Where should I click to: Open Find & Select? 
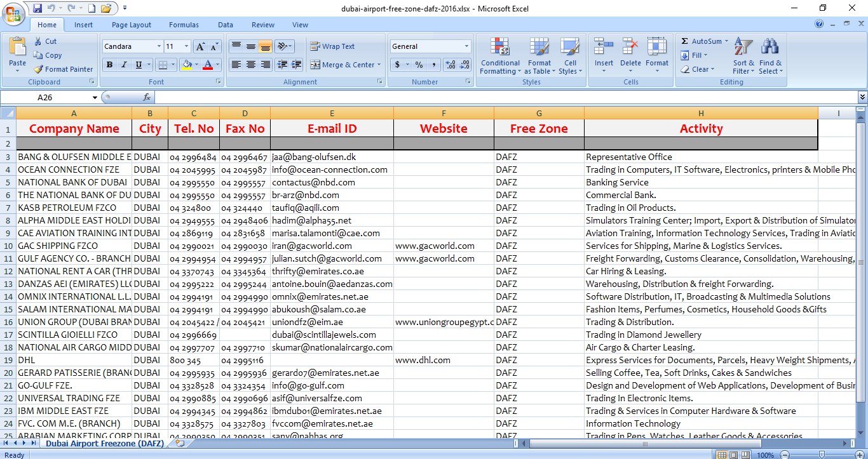tap(770, 56)
